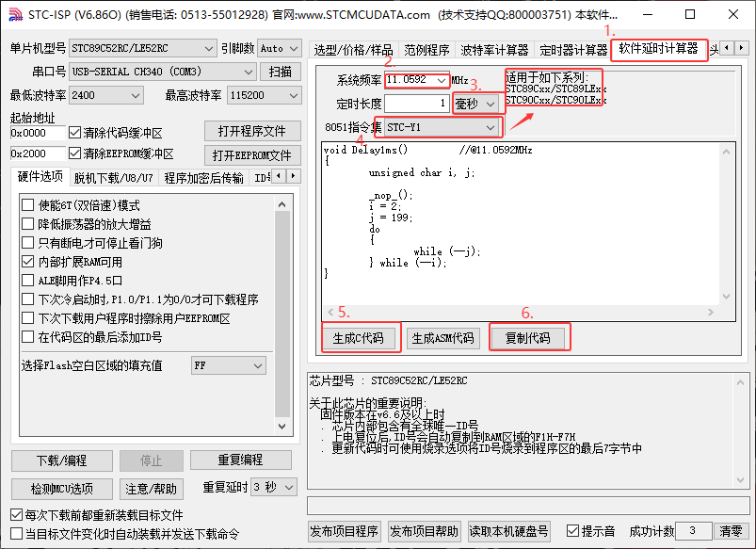756x549 pixels.
Task: Click 发布项目程序 button
Action: 344,532
